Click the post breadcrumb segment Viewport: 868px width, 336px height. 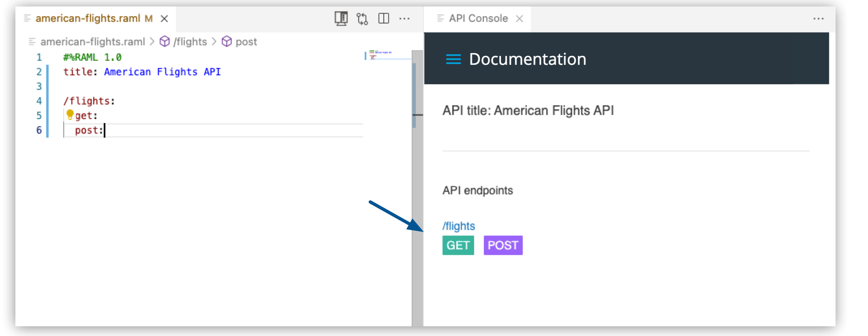246,42
